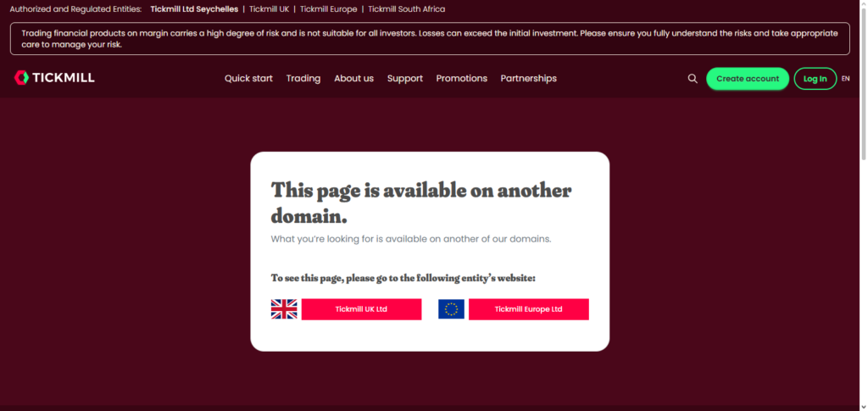Click the Tickmill logo in the header
Viewport: 868px width, 411px height.
coord(54,78)
